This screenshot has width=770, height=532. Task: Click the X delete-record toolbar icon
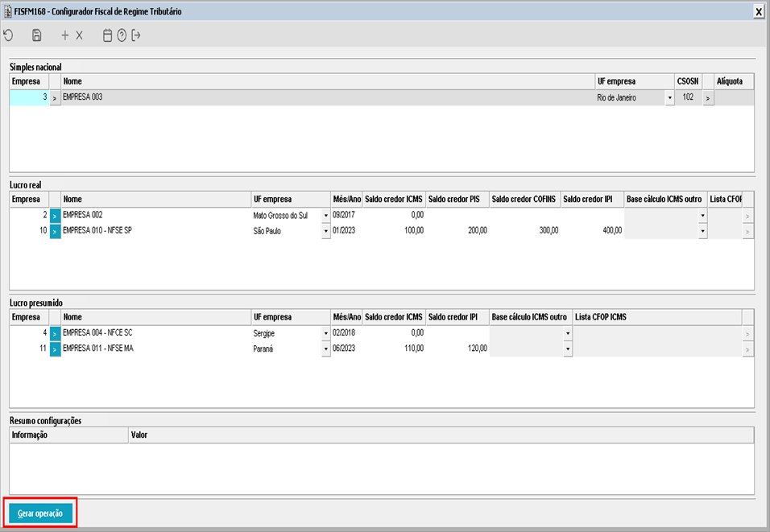click(79, 35)
